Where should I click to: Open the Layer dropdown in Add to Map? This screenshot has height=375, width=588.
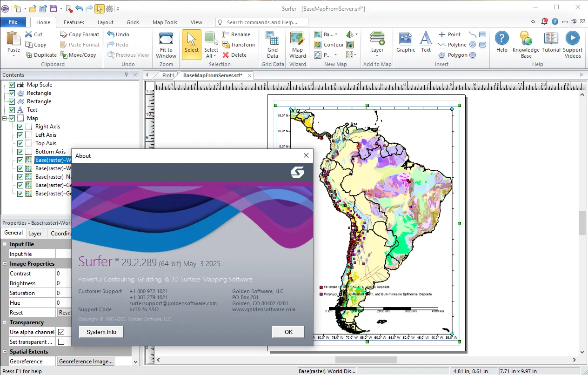pos(377,56)
